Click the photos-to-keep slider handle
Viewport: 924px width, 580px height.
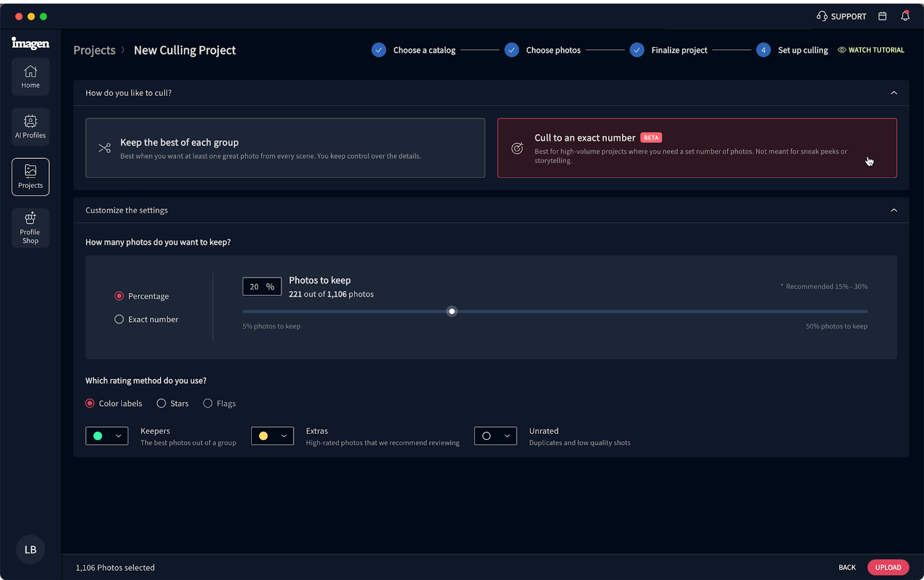(x=452, y=311)
